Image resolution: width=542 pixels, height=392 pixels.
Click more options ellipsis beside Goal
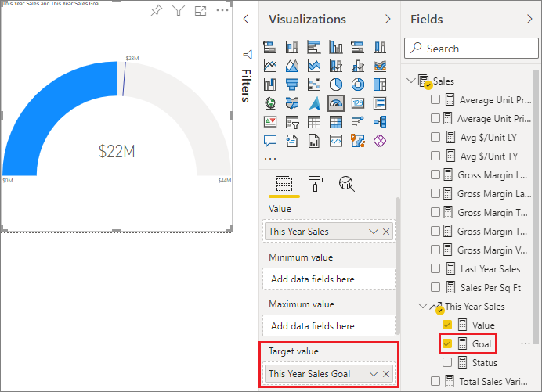(x=526, y=343)
